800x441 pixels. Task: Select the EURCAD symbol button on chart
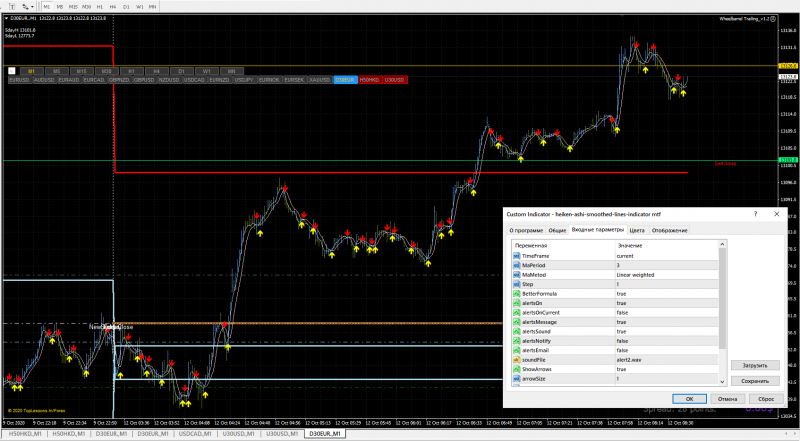95,80
